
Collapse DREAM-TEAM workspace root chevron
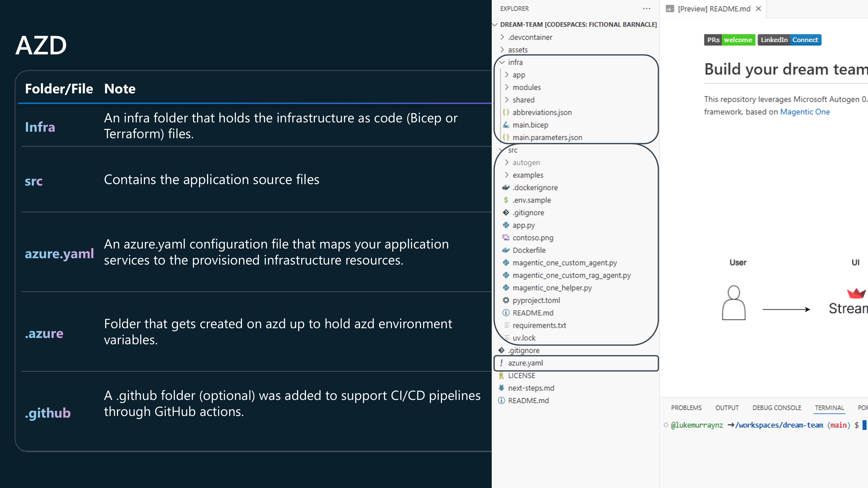(x=495, y=25)
